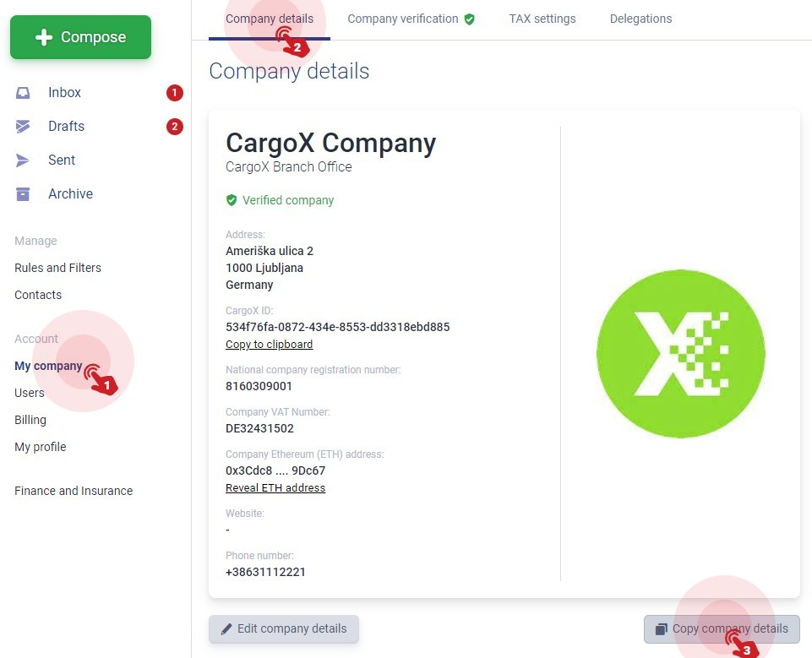
Task: Open the Archive folder
Action: [70, 193]
